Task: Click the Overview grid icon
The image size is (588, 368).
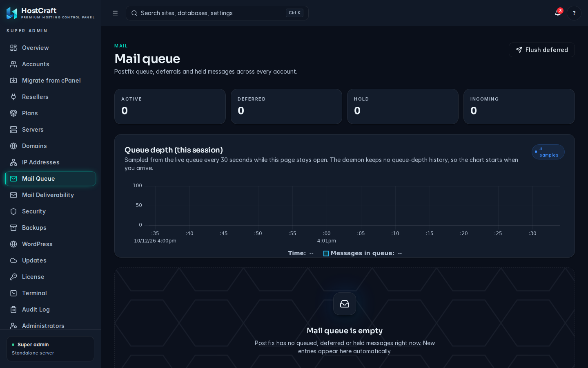Action: tap(13, 48)
